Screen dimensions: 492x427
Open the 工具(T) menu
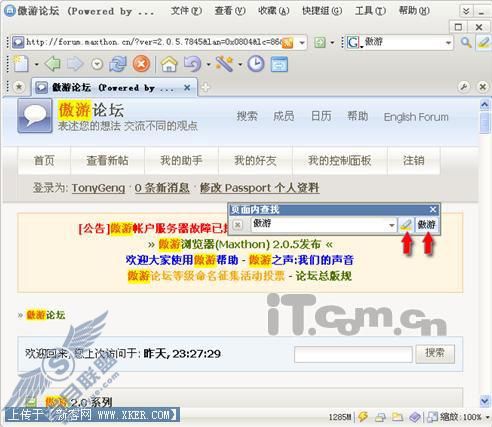[x=370, y=11]
